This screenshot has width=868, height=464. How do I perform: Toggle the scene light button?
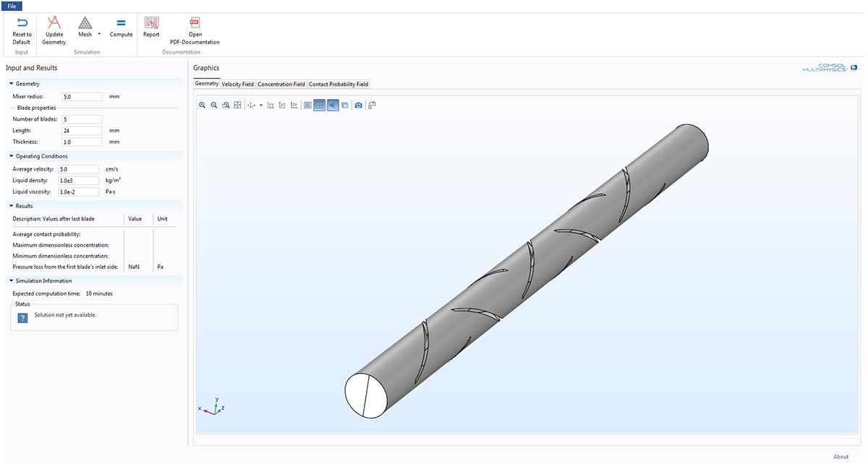320,106
